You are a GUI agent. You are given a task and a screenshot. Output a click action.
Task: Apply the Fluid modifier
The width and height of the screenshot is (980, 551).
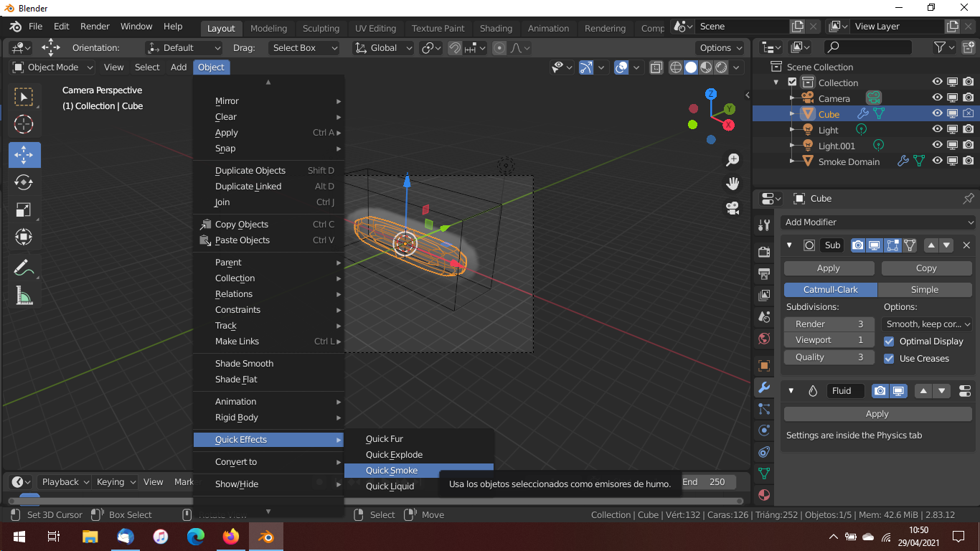click(877, 414)
